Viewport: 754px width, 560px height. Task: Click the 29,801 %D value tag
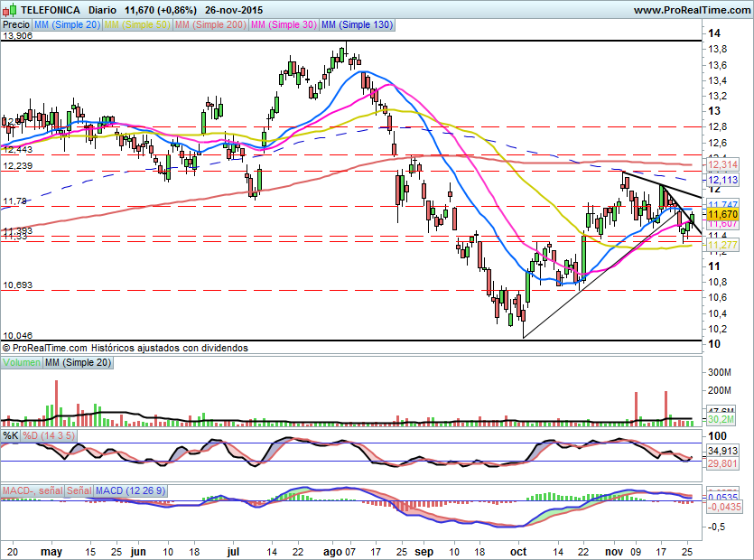(721, 463)
